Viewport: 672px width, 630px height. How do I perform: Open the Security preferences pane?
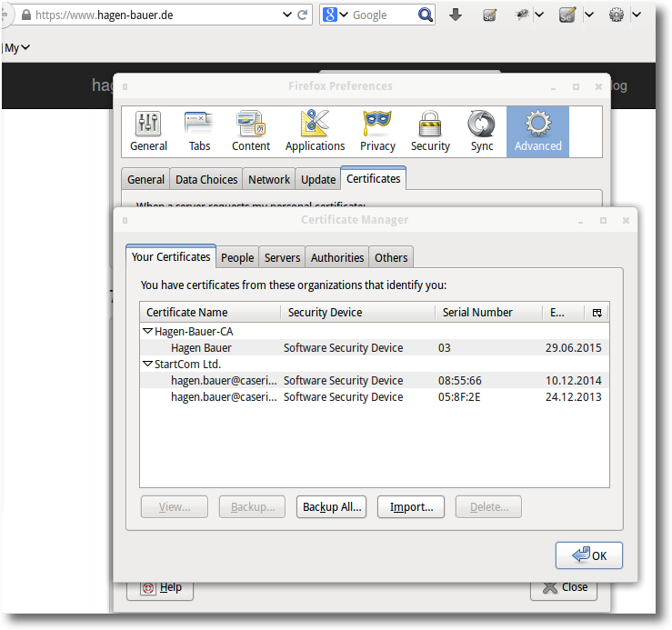(430, 132)
